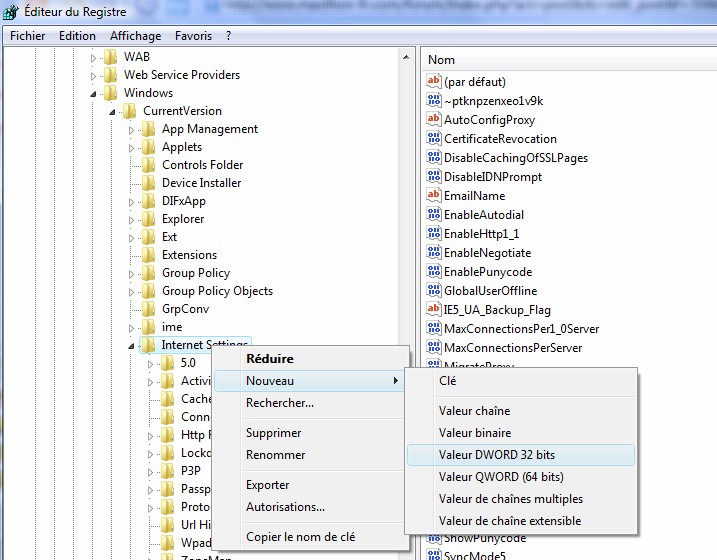Select Clé in the Nouveau submenu

[x=521, y=381]
